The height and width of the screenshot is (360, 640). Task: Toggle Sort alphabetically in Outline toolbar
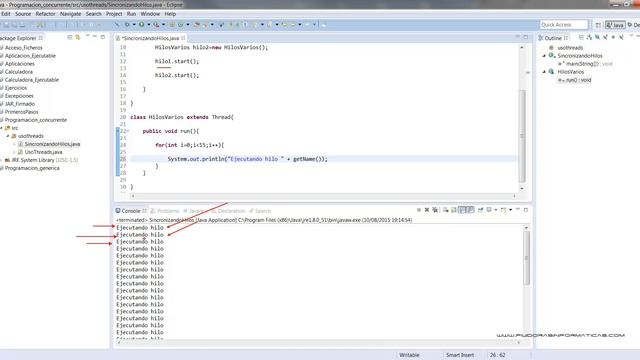click(x=589, y=37)
